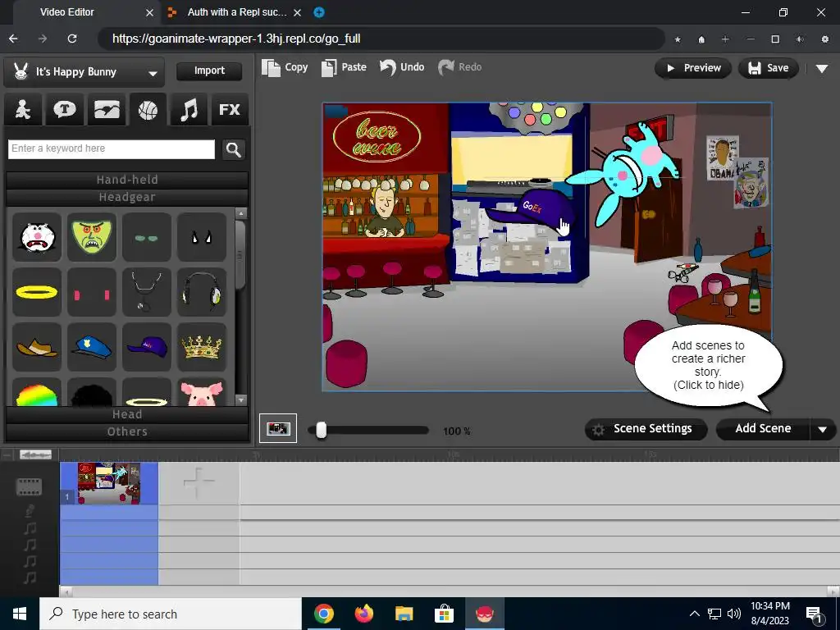
Task: Open the Add Scene dropdown arrow
Action: pos(822,430)
